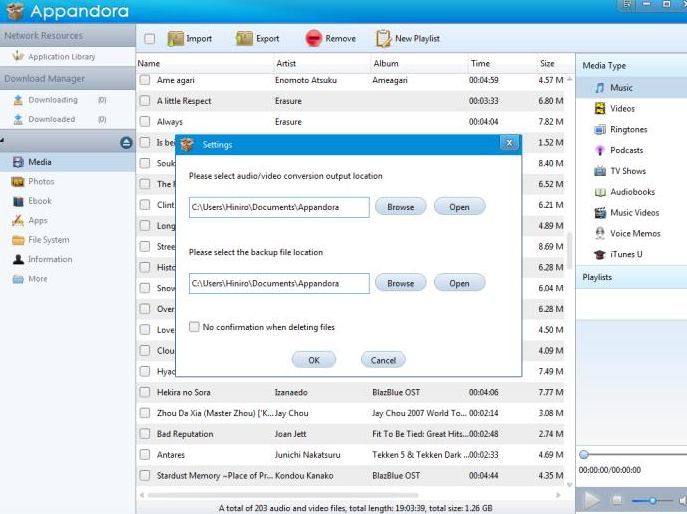Open the backup file folder

(459, 284)
